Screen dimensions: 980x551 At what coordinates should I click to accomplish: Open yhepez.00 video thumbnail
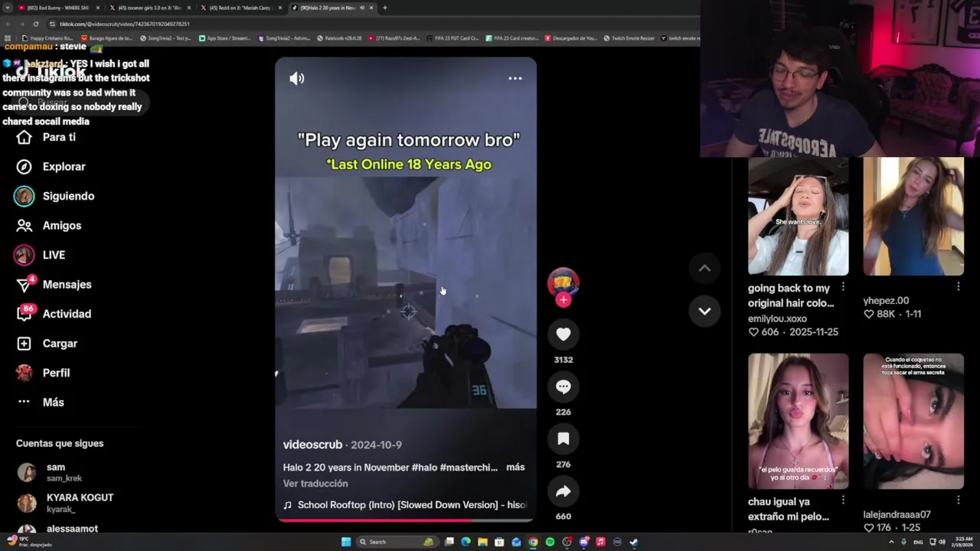point(913,216)
